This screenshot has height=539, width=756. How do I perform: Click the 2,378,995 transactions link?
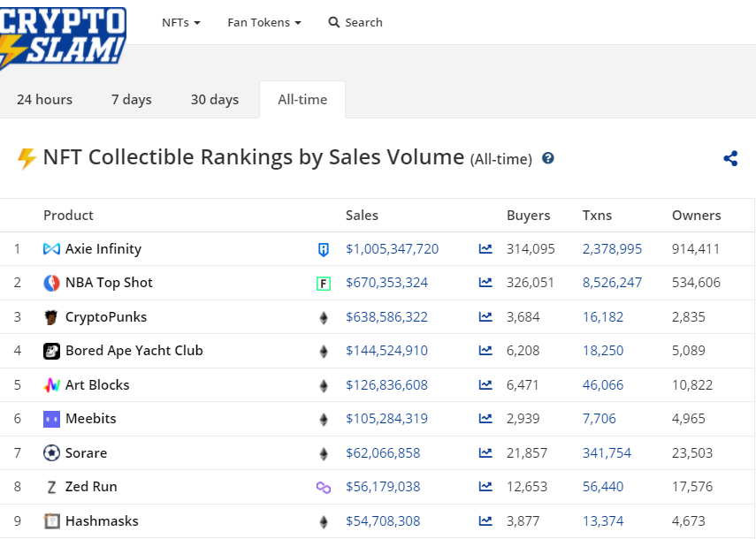[612, 249]
